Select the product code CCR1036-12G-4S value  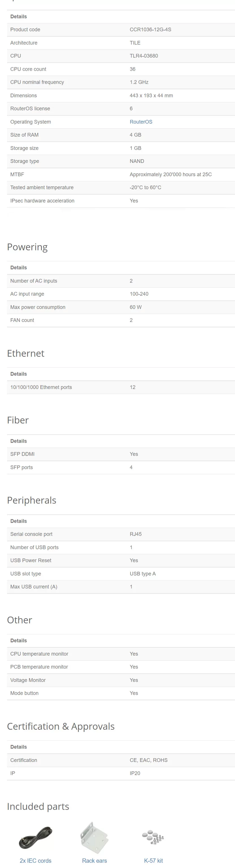pyautogui.click(x=151, y=30)
